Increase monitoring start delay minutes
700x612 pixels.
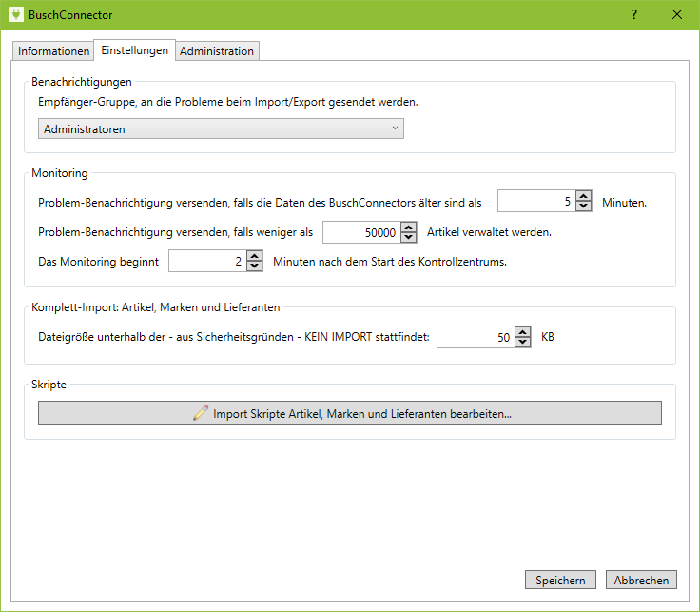pyautogui.click(x=254, y=257)
